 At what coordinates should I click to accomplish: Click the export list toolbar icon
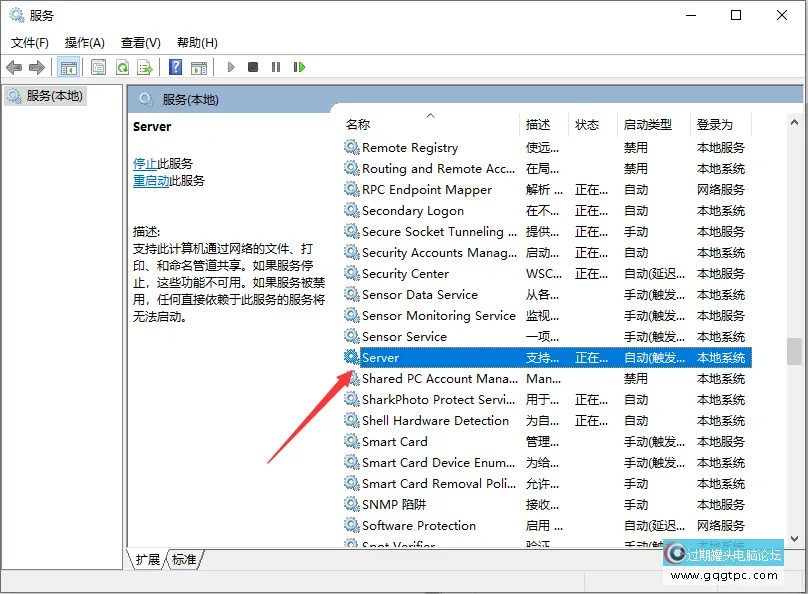(x=145, y=67)
